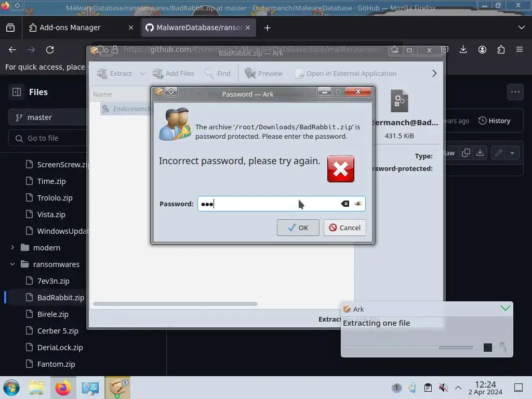The width and height of the screenshot is (532, 399).
Task: Open Firefox account icon
Action: tap(482, 49)
